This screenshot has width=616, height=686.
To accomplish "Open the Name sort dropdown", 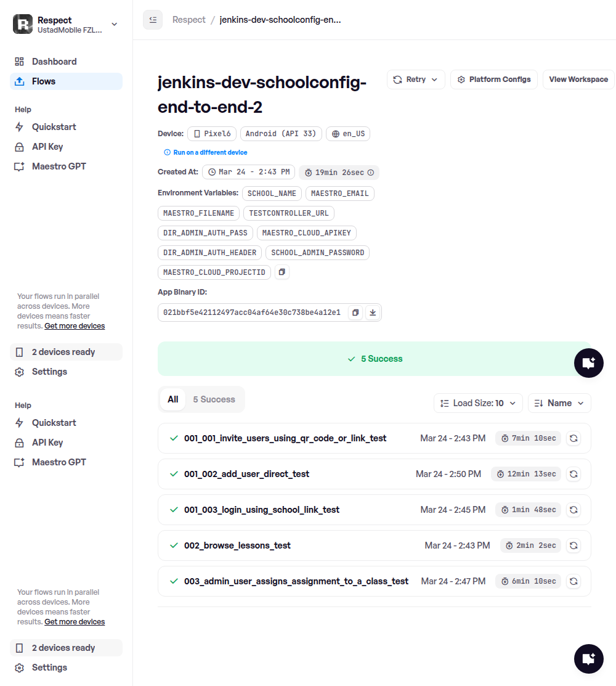I will [559, 403].
